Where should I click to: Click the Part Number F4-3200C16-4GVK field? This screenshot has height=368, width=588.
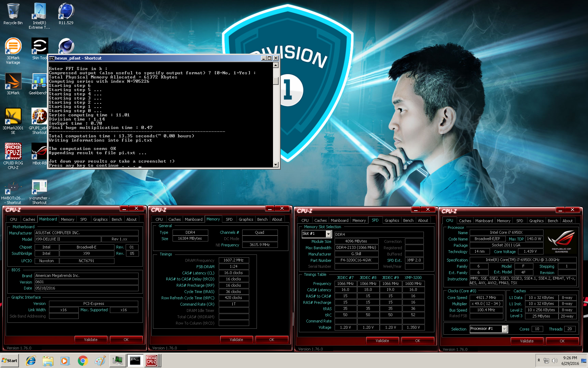tap(356, 260)
